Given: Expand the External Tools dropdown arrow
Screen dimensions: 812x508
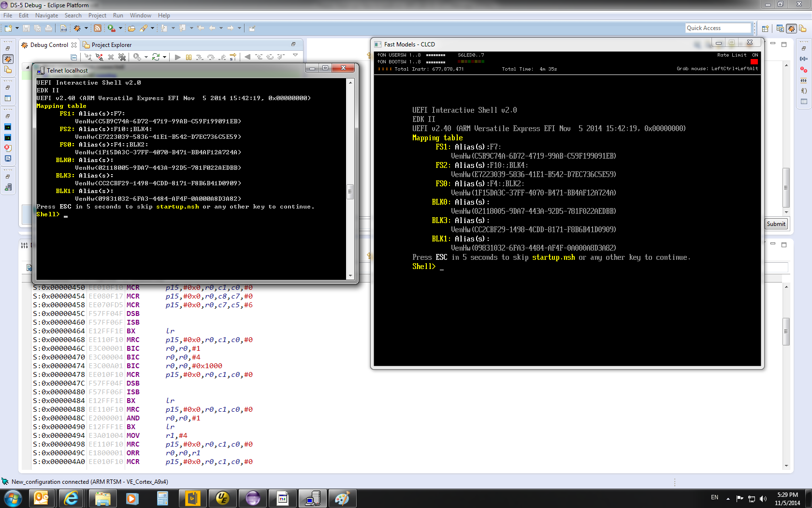Looking at the screenshot, I should point(120,29).
